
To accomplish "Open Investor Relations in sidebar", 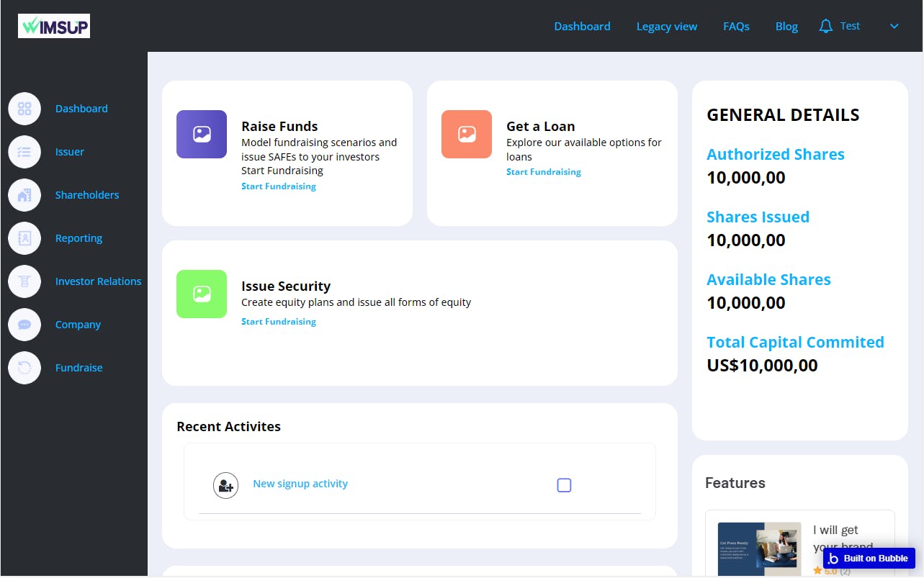I will tap(98, 281).
